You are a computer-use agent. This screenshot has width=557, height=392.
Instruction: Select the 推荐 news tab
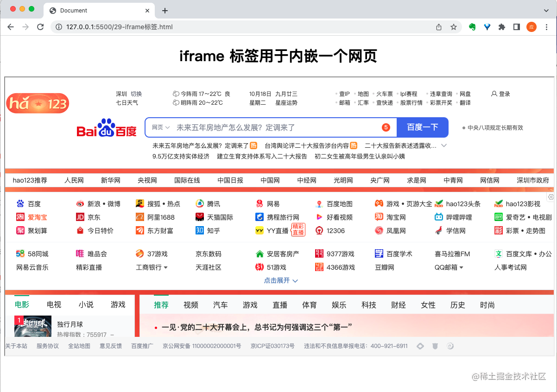[161, 305]
